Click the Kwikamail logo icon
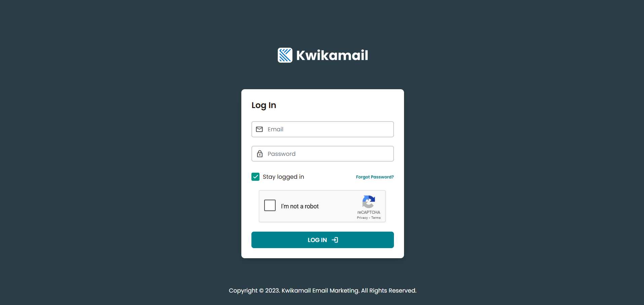644x305 pixels. point(285,55)
